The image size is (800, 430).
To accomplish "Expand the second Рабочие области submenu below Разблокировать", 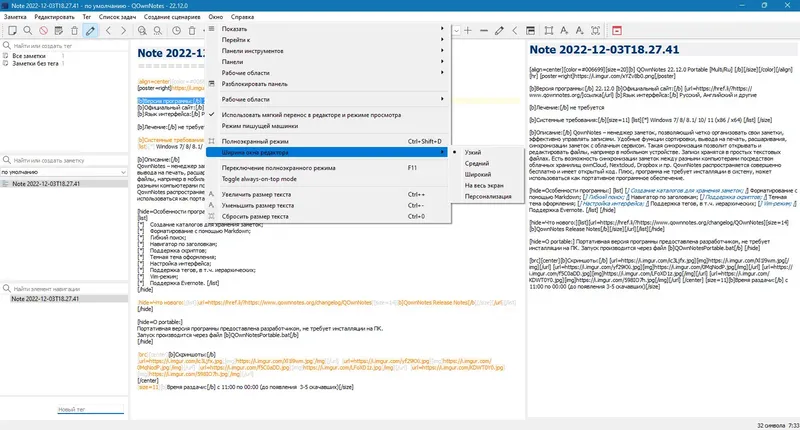I will click(327, 99).
